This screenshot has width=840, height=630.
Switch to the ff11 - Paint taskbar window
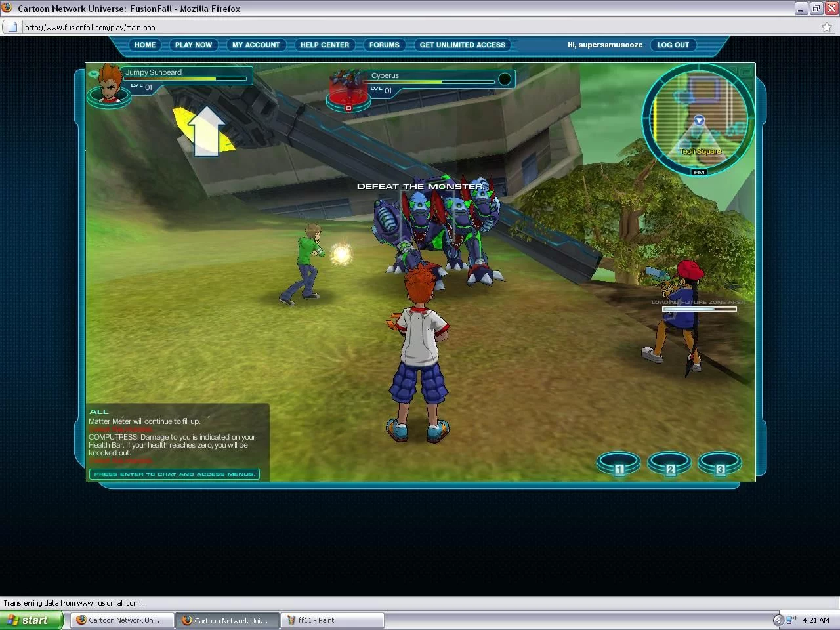pos(333,620)
